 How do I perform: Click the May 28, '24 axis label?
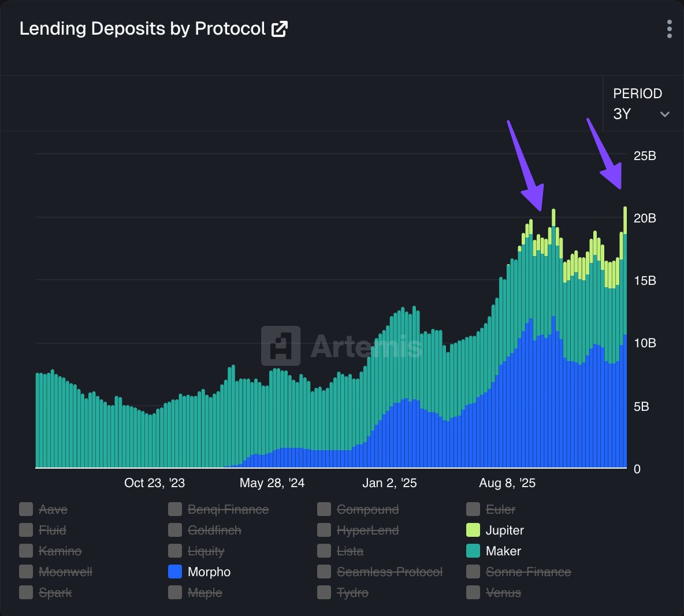pyautogui.click(x=272, y=483)
